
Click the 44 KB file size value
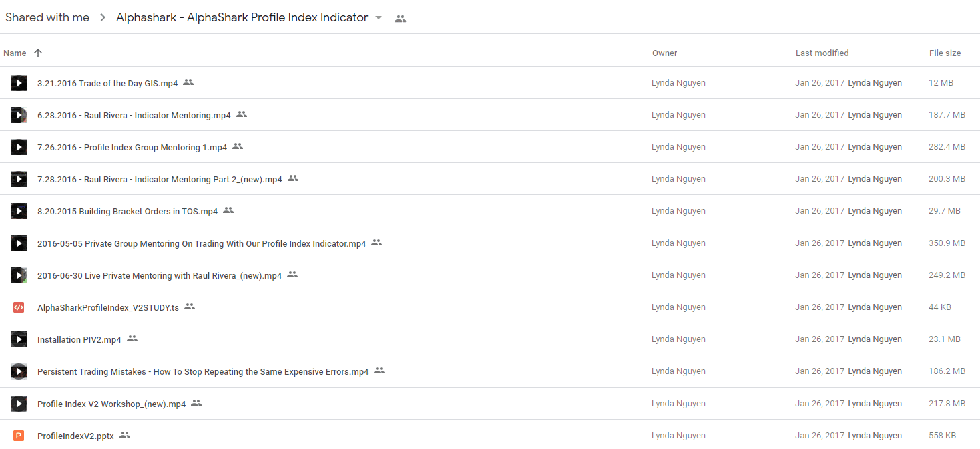click(941, 307)
